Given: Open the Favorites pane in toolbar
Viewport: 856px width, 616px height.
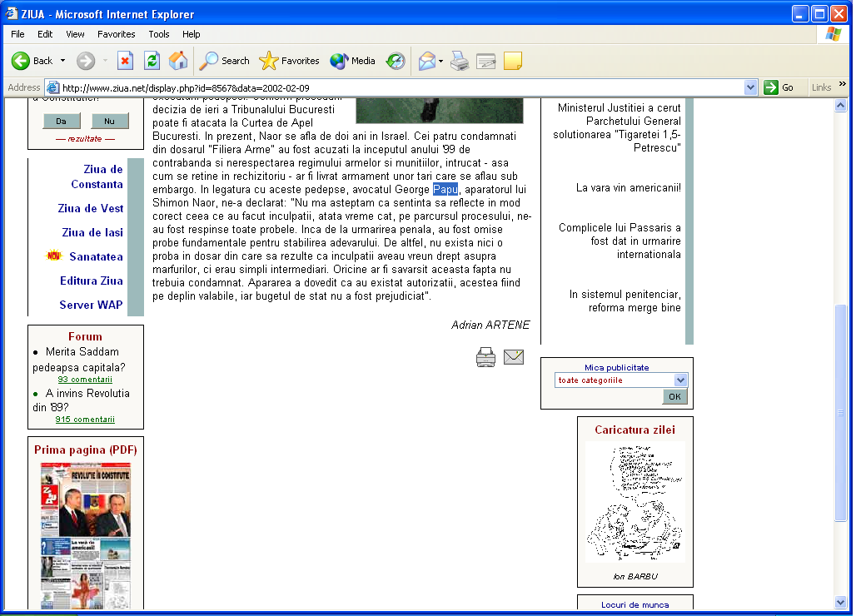Looking at the screenshot, I should click(289, 61).
